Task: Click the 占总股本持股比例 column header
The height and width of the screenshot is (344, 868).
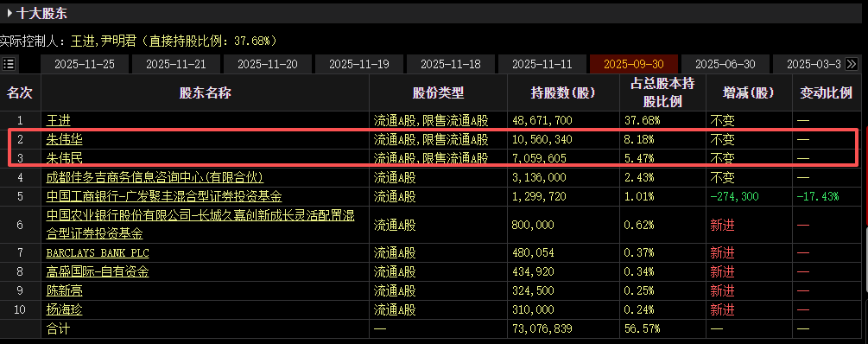Action: tap(662, 92)
